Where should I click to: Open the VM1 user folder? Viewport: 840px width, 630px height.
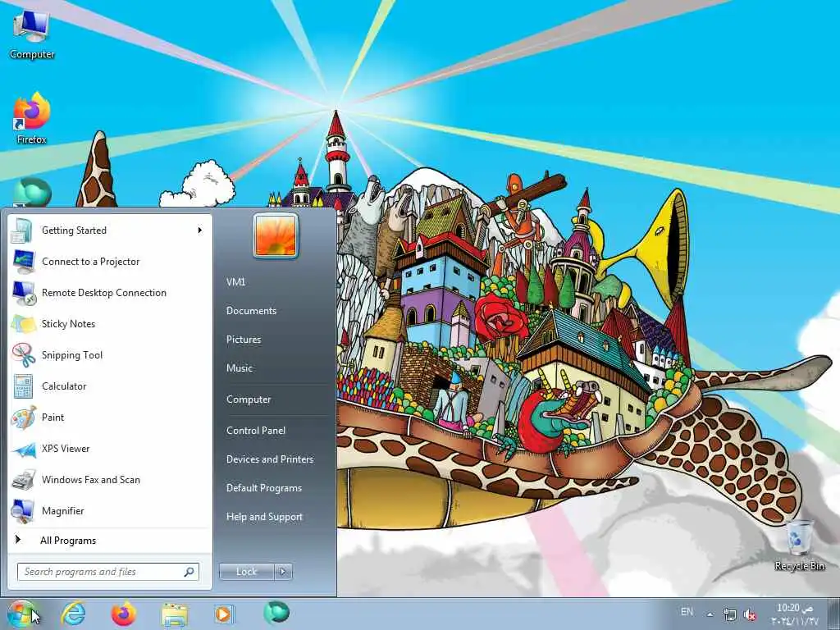pos(235,282)
